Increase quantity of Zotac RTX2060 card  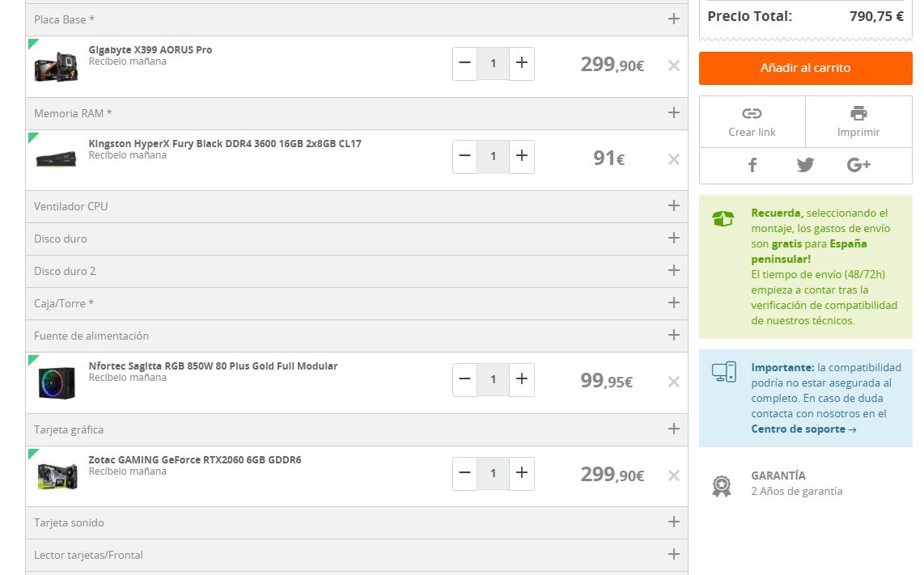point(522,473)
